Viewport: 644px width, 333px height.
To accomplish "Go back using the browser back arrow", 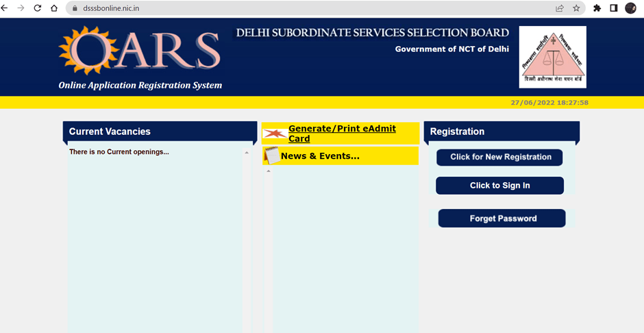I will coord(5,8).
